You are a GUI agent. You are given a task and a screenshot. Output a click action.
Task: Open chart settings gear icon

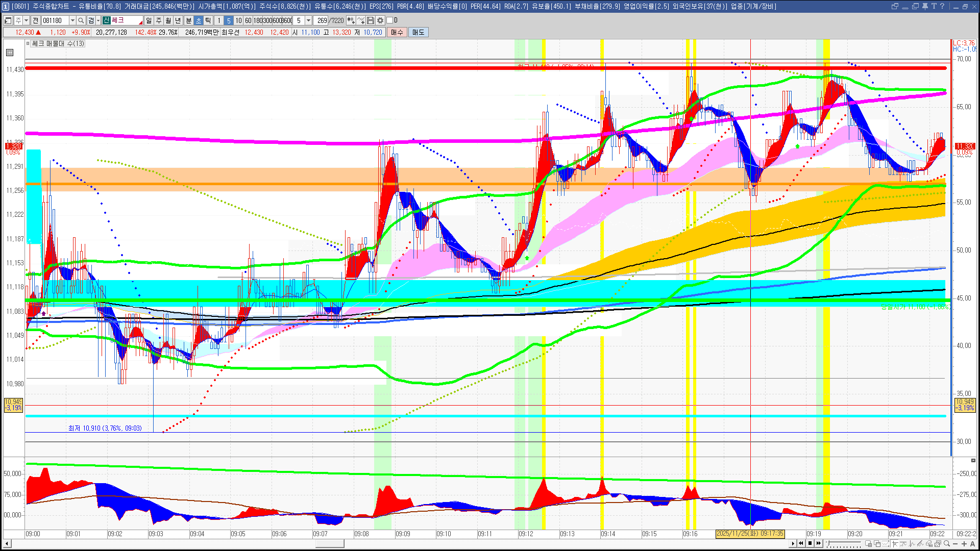coord(380,20)
